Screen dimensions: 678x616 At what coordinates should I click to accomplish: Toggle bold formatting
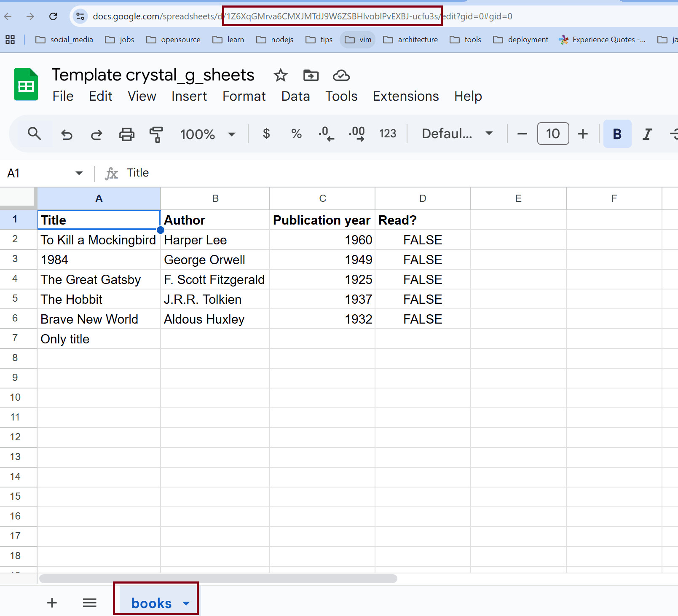point(617,134)
